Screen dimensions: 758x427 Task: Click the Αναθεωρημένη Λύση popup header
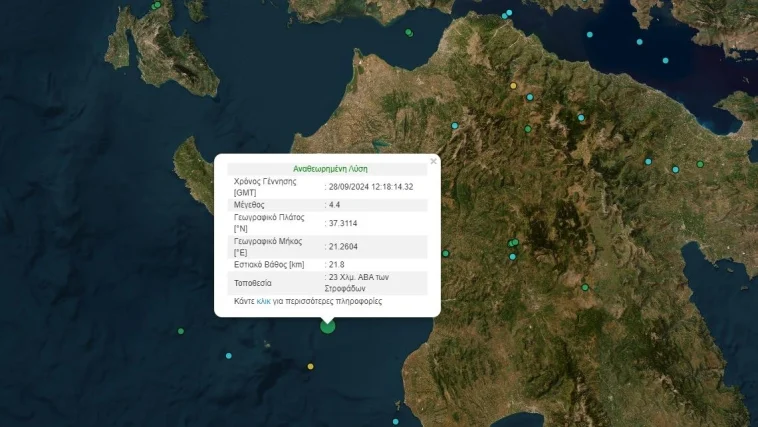(x=327, y=169)
